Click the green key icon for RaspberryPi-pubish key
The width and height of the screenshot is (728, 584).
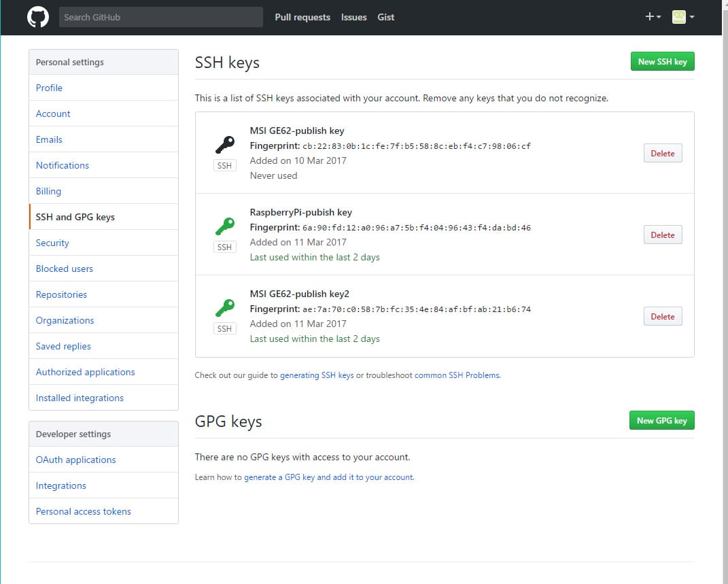pyautogui.click(x=224, y=225)
